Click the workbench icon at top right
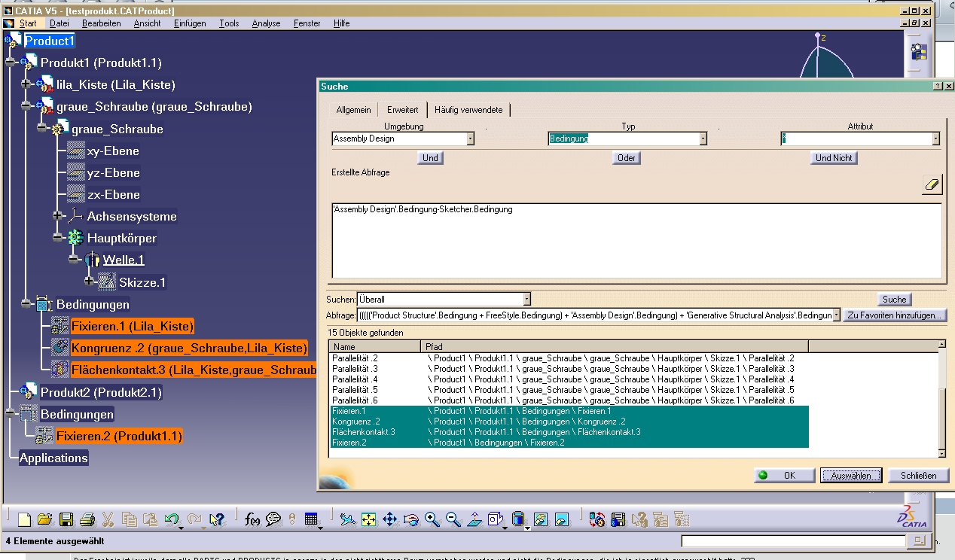The width and height of the screenshot is (955, 560). [x=918, y=52]
